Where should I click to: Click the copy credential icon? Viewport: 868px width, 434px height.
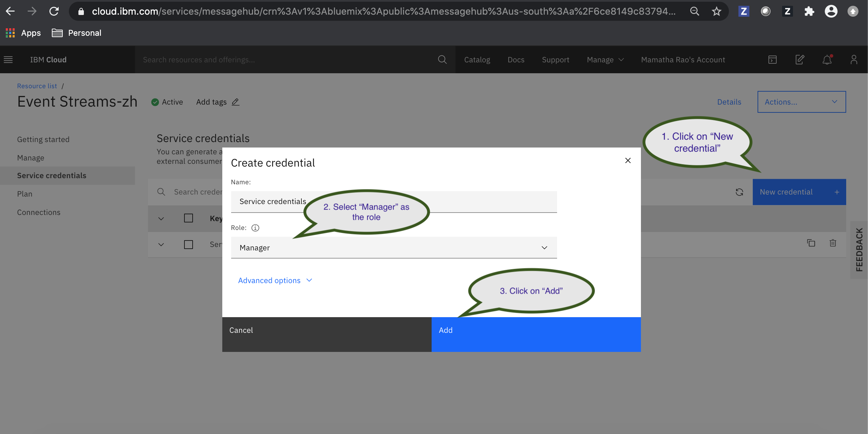[x=811, y=243]
